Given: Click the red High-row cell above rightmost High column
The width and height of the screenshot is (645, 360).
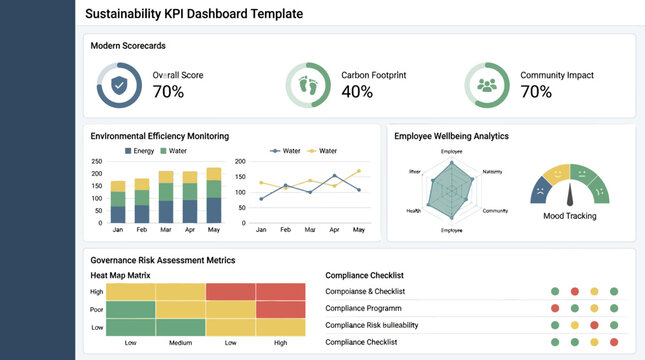Looking at the screenshot, I should 281,291.
